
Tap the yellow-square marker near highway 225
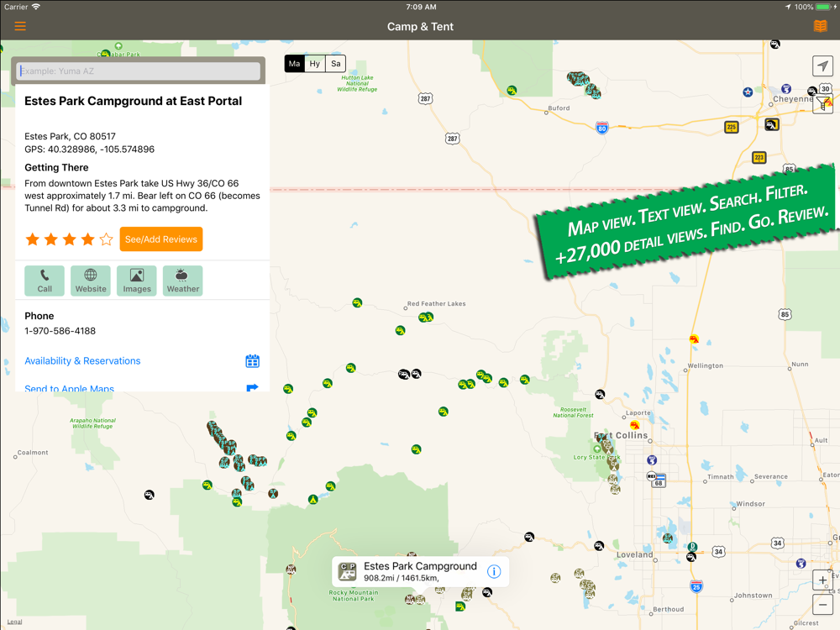771,125
